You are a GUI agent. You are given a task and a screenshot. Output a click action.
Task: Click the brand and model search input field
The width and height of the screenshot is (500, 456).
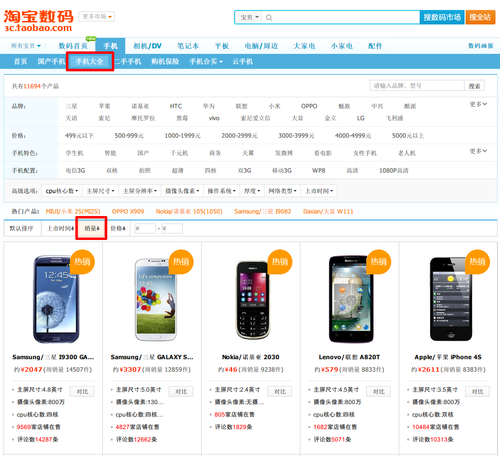click(x=417, y=86)
